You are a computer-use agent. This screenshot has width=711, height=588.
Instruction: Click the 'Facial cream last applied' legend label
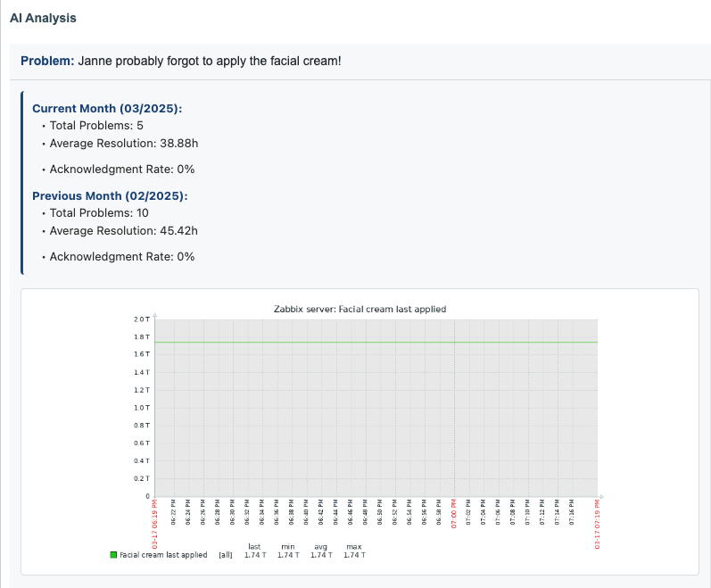163,555
